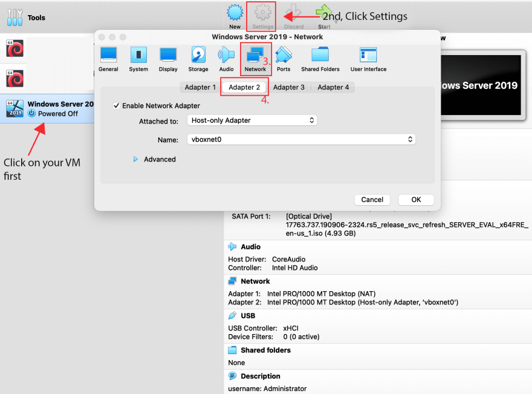Click the Powered Off status text
This screenshot has width=532, height=394.
[x=58, y=114]
